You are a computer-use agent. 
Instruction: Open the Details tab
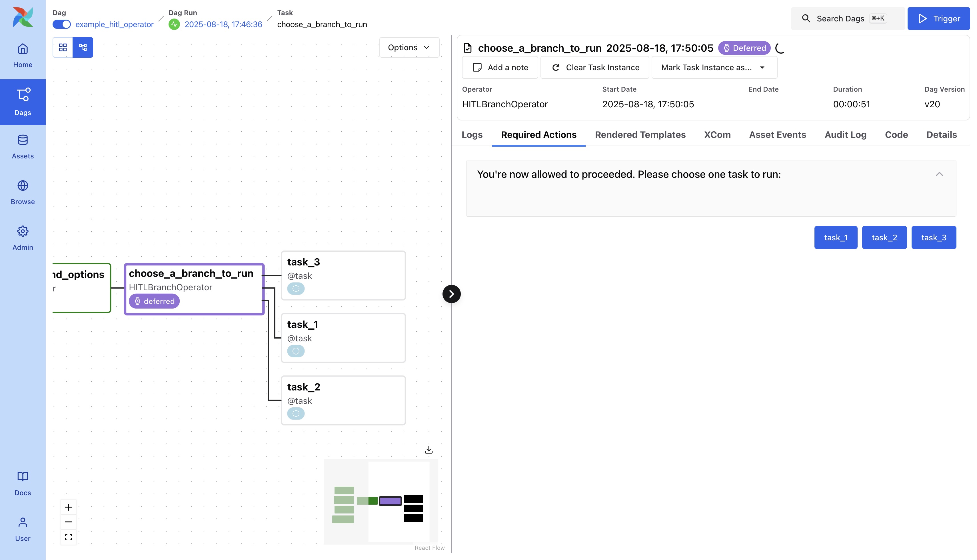coord(942,135)
